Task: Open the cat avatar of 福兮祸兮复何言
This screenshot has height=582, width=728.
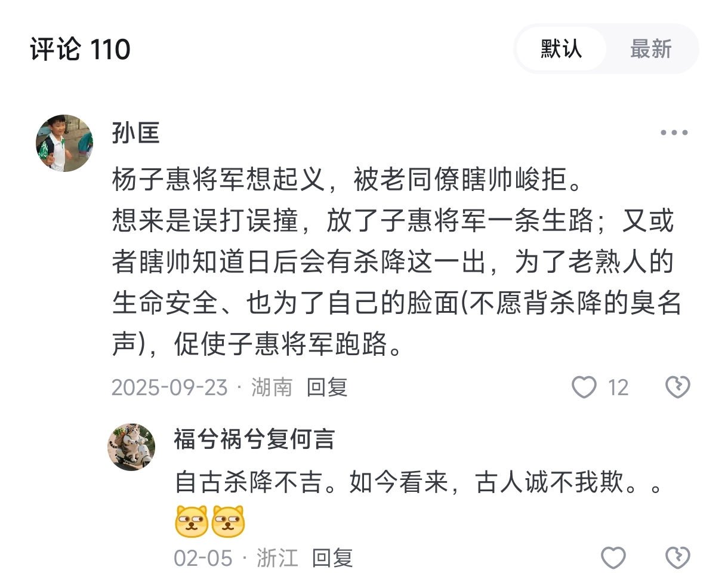Action: point(131,447)
